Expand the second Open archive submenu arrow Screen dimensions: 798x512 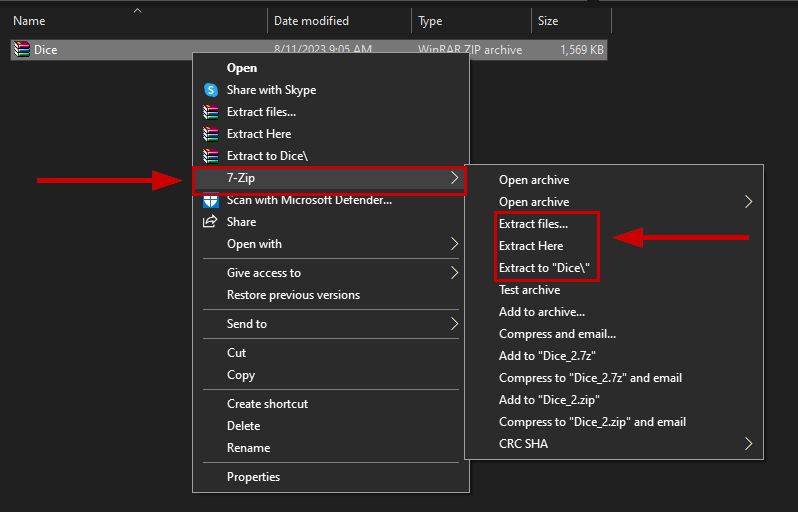pyautogui.click(x=748, y=202)
